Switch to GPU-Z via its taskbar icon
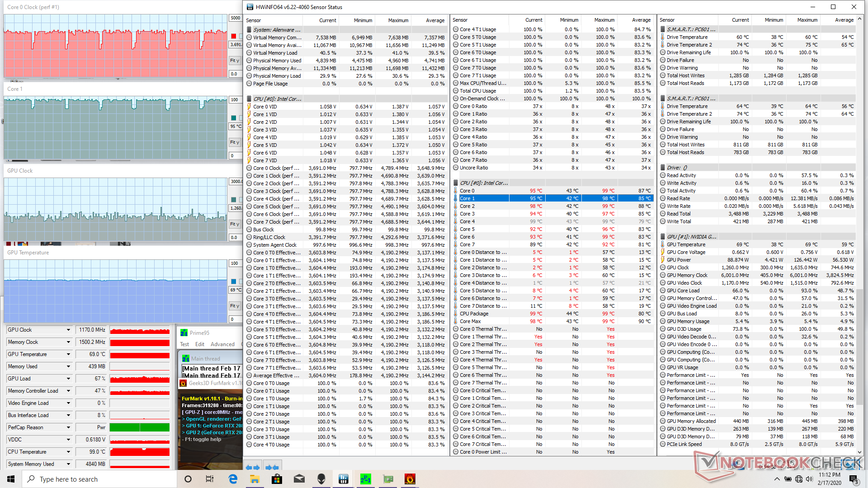 387,479
